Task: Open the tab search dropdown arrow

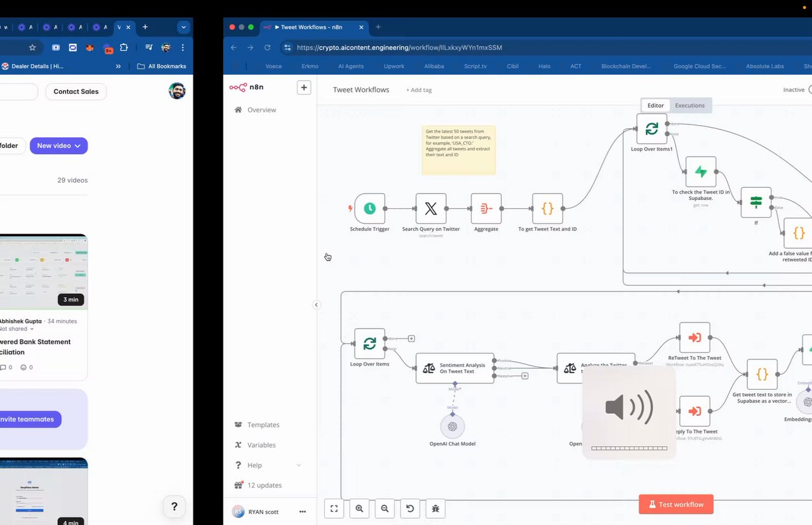Action: pyautogui.click(x=183, y=27)
